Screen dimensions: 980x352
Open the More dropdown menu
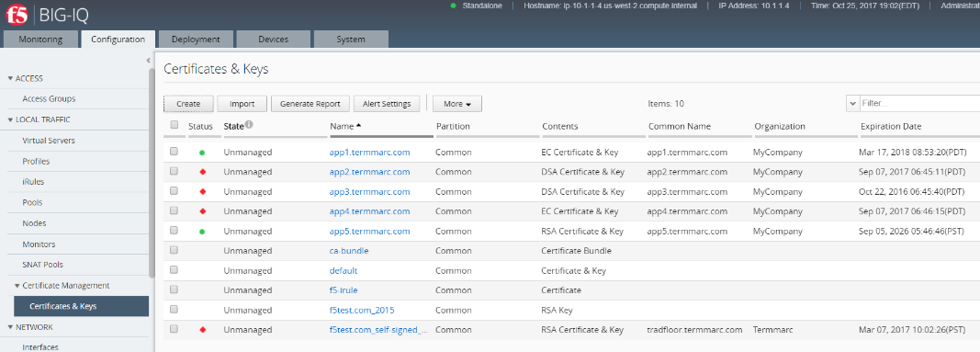[456, 104]
